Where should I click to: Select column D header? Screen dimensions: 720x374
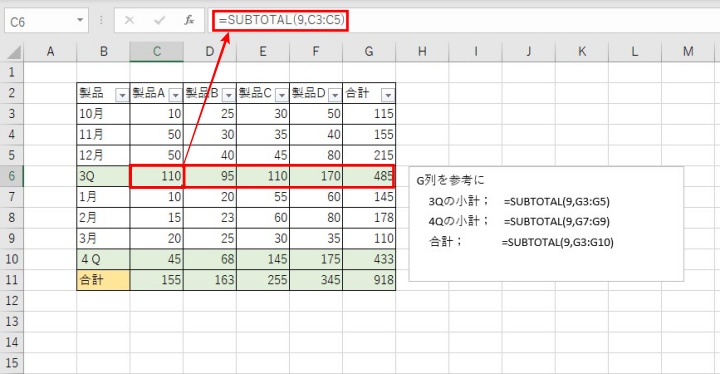tap(210, 51)
